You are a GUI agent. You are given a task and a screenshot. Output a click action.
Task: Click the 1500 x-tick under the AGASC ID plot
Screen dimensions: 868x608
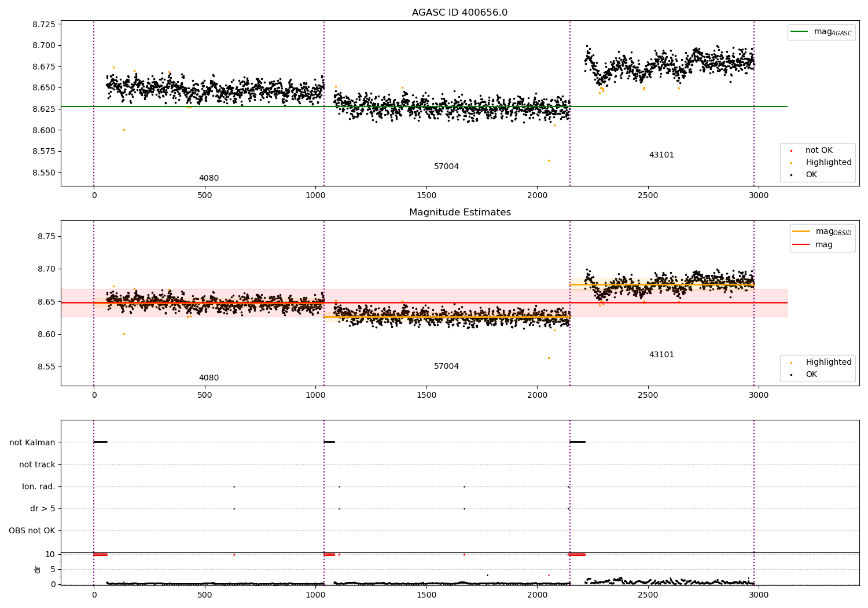coord(426,196)
